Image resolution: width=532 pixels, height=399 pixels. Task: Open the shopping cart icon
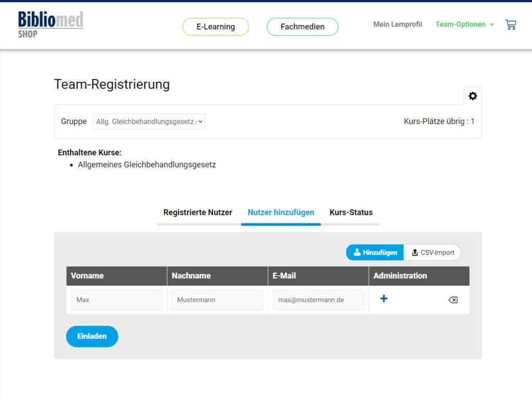(x=510, y=24)
